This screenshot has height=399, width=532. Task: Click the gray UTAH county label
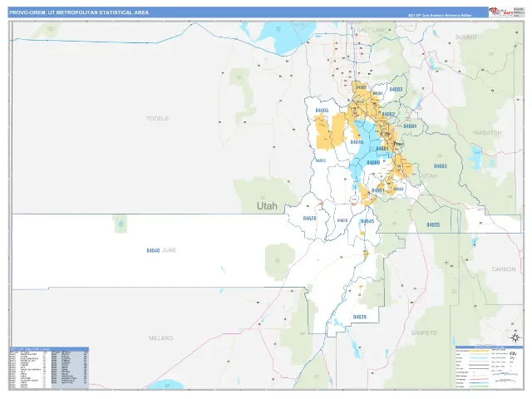pos(430,175)
